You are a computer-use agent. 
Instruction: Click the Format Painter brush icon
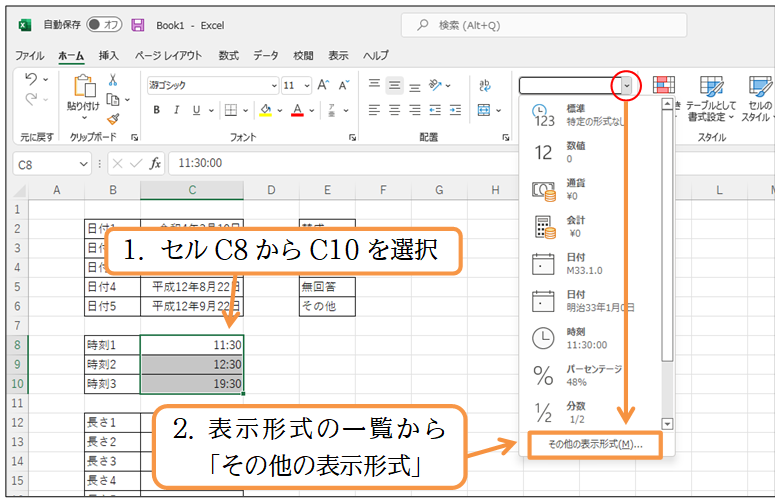click(x=113, y=118)
